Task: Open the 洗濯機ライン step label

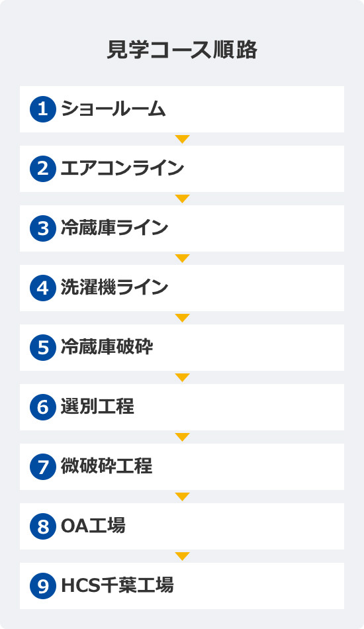Action: pyautogui.click(x=114, y=287)
